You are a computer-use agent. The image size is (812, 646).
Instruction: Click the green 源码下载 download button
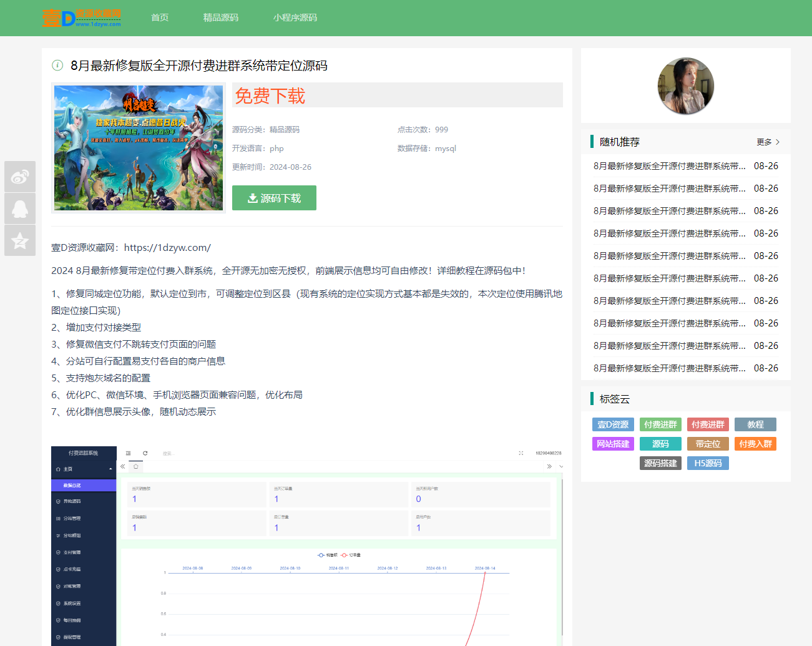coord(274,197)
